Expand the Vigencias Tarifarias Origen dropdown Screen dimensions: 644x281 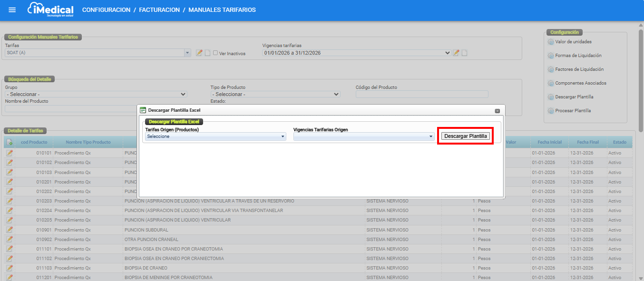(364, 136)
